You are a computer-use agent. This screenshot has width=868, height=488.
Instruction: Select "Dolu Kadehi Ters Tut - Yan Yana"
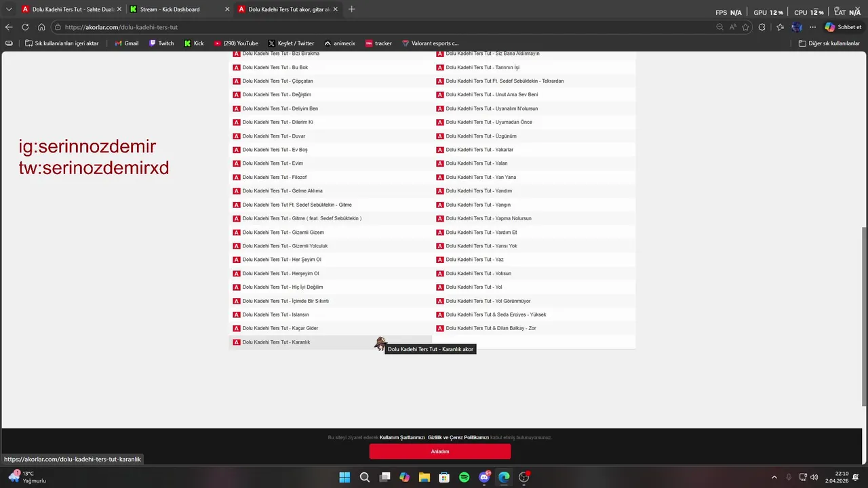click(481, 178)
